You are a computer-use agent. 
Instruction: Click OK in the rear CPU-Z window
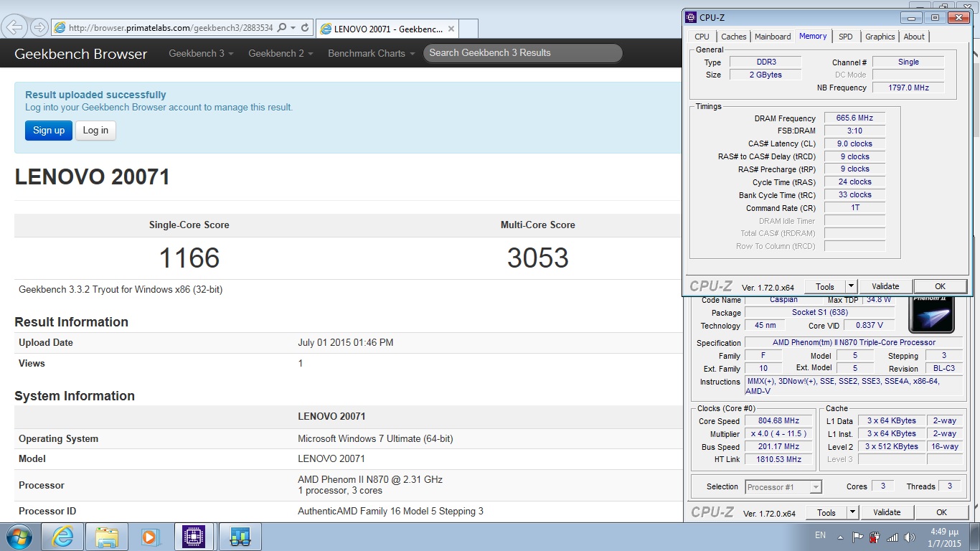[941, 512]
